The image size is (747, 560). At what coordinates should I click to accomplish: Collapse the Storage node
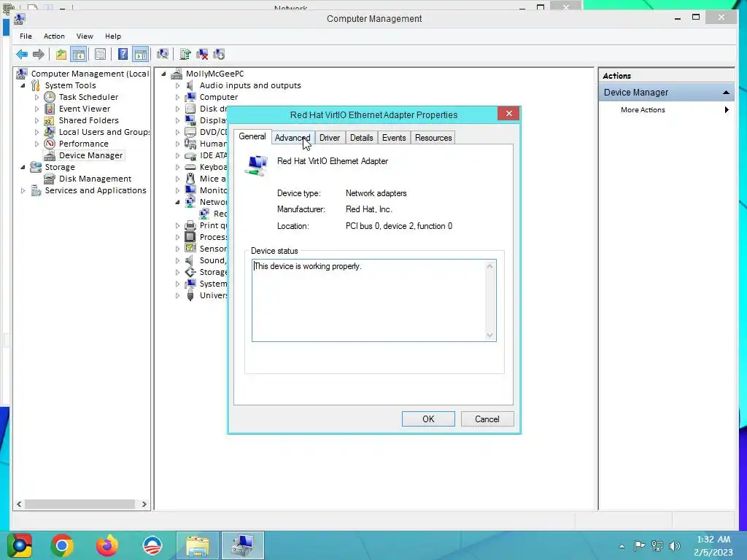(23, 167)
